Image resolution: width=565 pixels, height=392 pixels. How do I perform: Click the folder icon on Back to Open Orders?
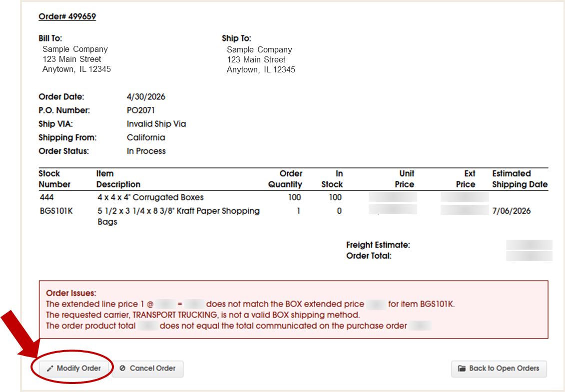click(x=462, y=368)
